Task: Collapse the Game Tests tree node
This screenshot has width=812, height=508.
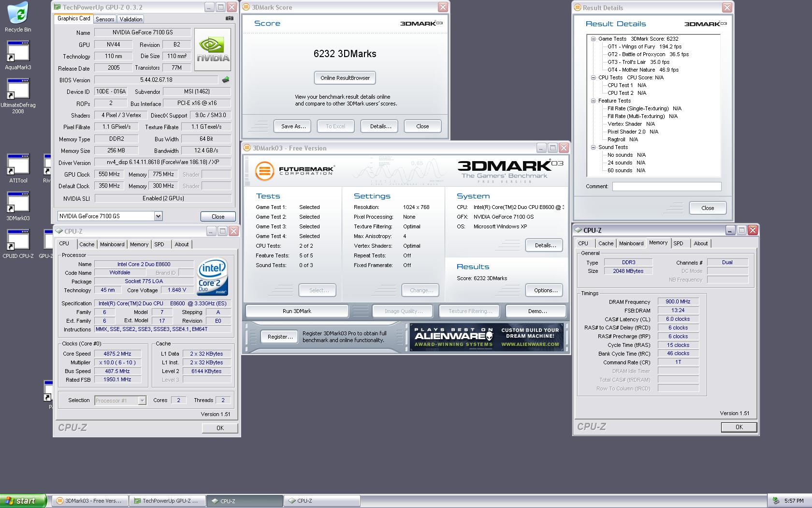Action: click(593, 39)
